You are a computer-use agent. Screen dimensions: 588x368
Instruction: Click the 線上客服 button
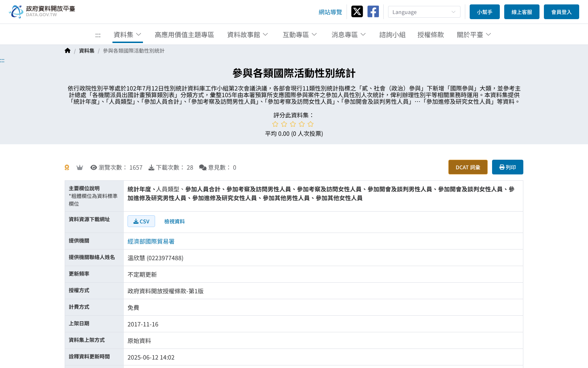coord(522,12)
